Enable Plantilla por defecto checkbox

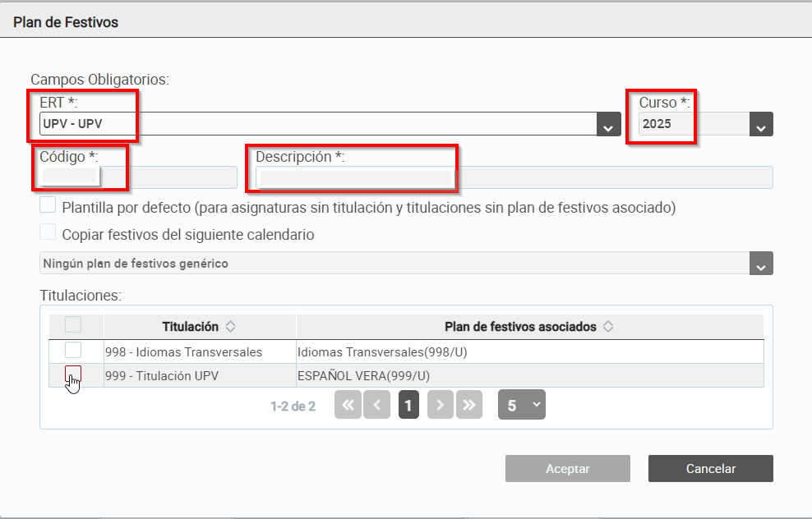[48, 205]
